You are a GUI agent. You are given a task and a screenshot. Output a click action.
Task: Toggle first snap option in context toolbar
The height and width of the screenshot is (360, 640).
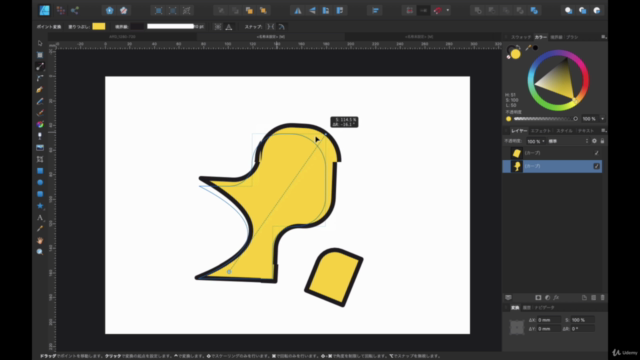[270, 27]
